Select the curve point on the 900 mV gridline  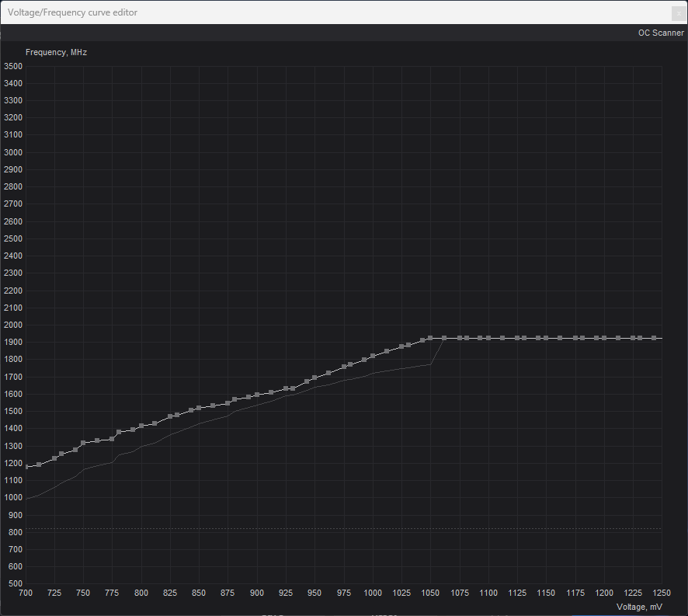click(x=257, y=395)
